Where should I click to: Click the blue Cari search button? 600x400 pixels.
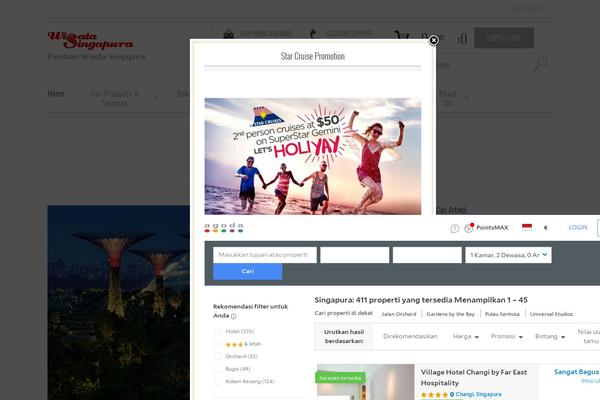(x=248, y=271)
